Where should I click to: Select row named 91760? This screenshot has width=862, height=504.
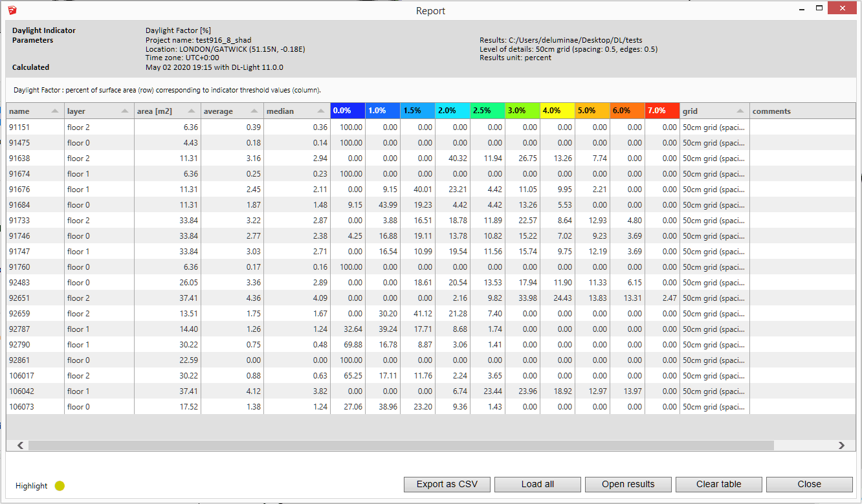(x=431, y=267)
